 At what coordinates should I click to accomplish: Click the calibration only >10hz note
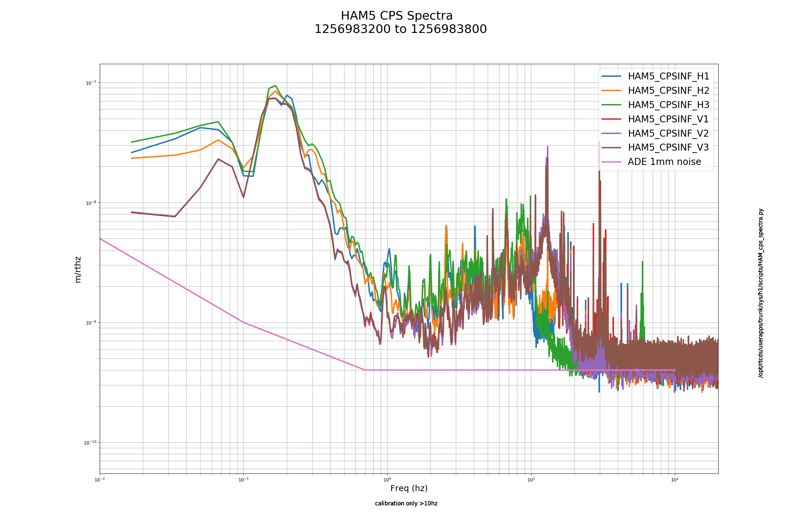[406, 503]
